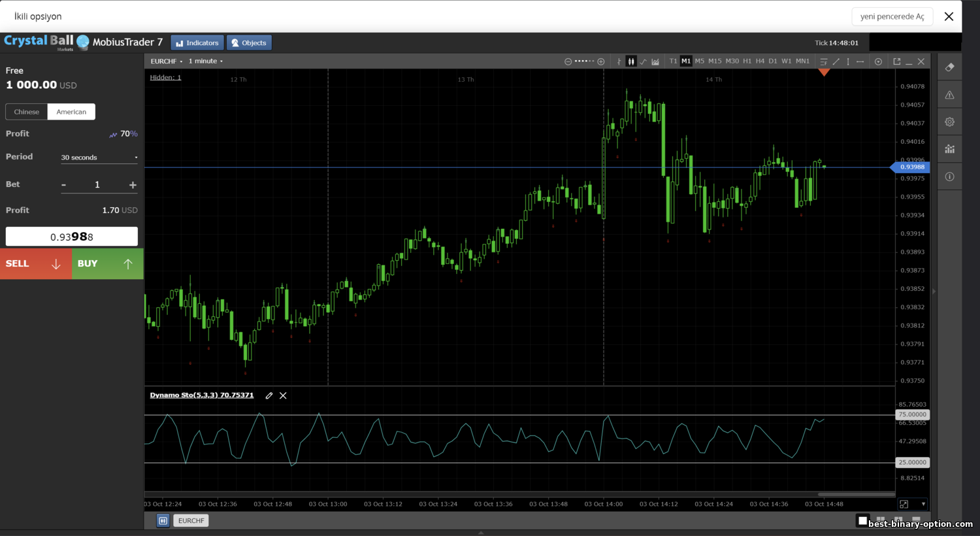This screenshot has height=536, width=980.
Task: Pop out the chart into new window
Action: point(897,61)
